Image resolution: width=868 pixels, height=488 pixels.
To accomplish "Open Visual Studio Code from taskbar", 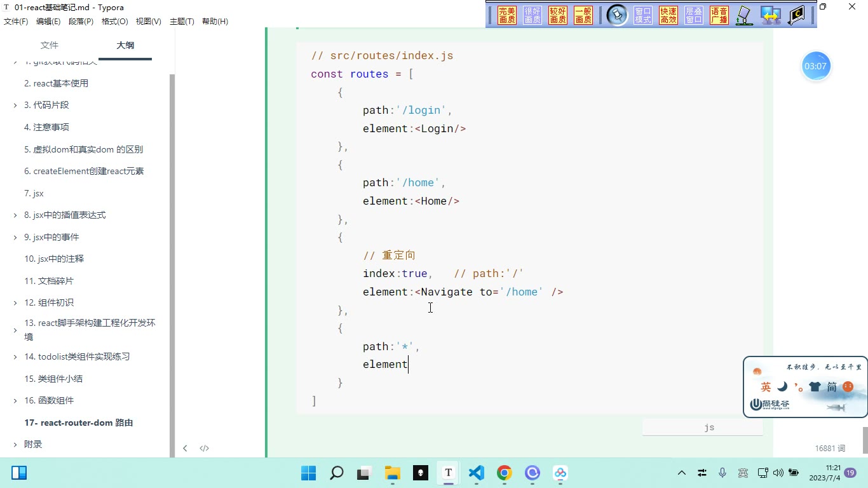I will click(x=476, y=473).
